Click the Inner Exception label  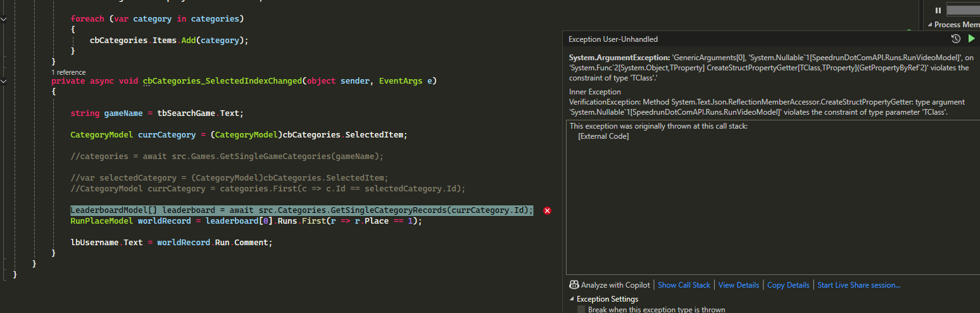coord(595,92)
